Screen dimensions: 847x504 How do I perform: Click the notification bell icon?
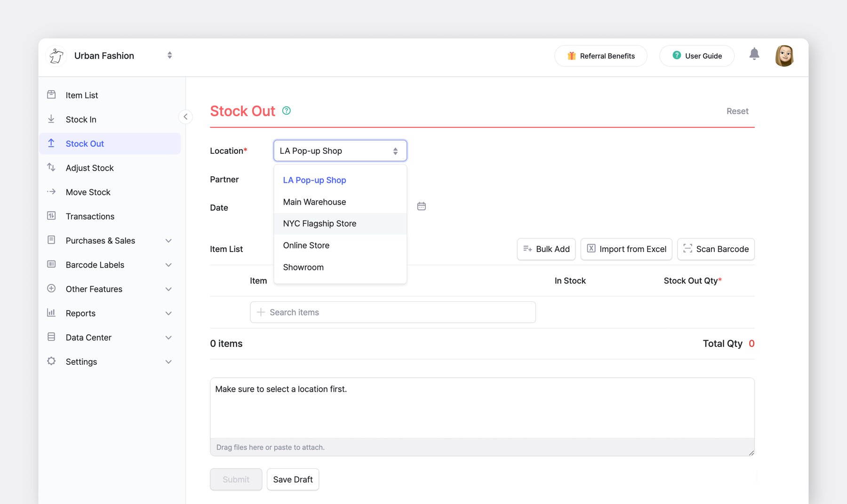pos(754,55)
